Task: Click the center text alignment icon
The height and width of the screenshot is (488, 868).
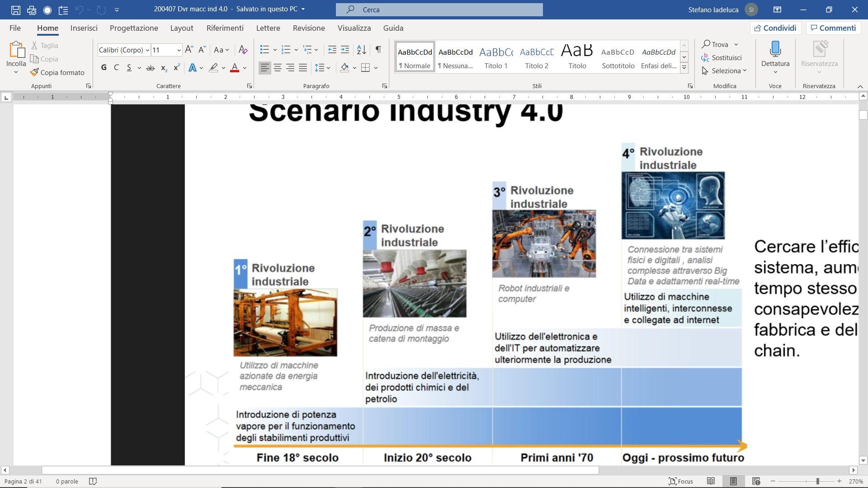Action: click(x=278, y=68)
